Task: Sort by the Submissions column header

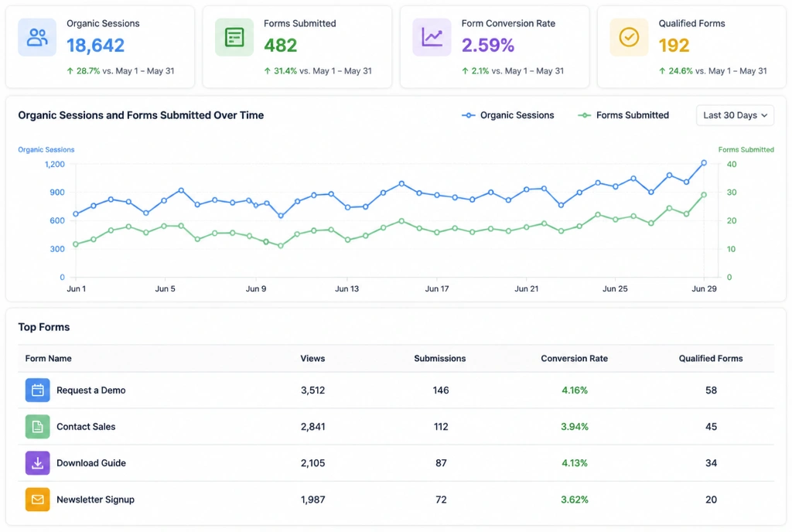Action: [440, 358]
